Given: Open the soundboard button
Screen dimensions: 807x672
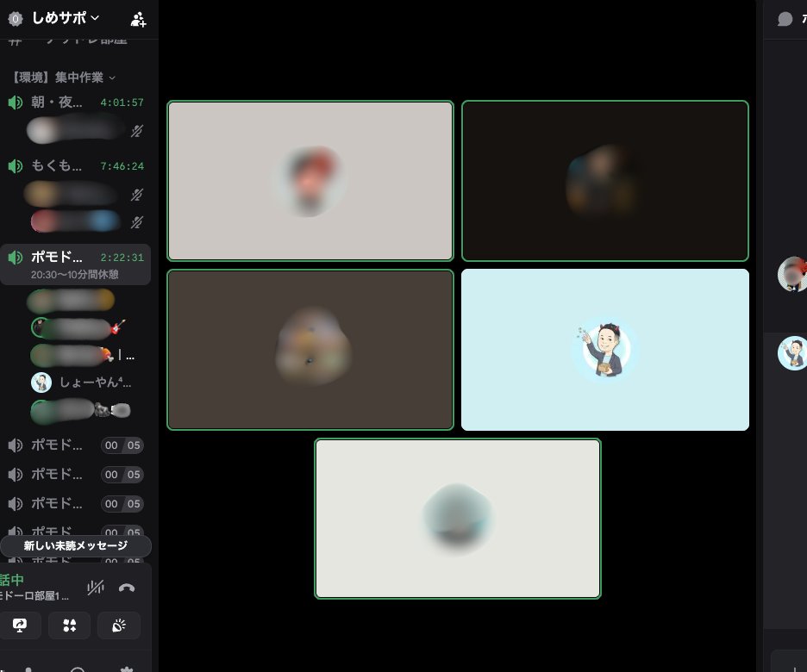Looking at the screenshot, I should click(x=119, y=625).
